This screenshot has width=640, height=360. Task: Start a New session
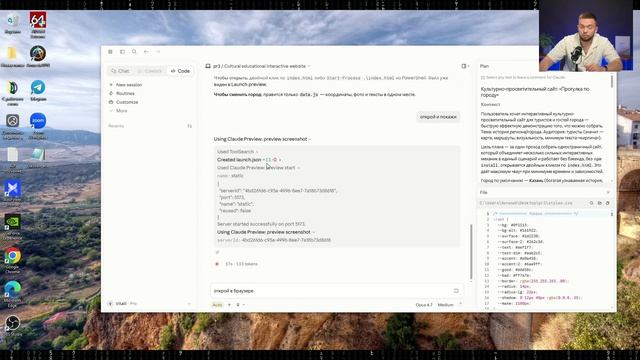click(125, 85)
